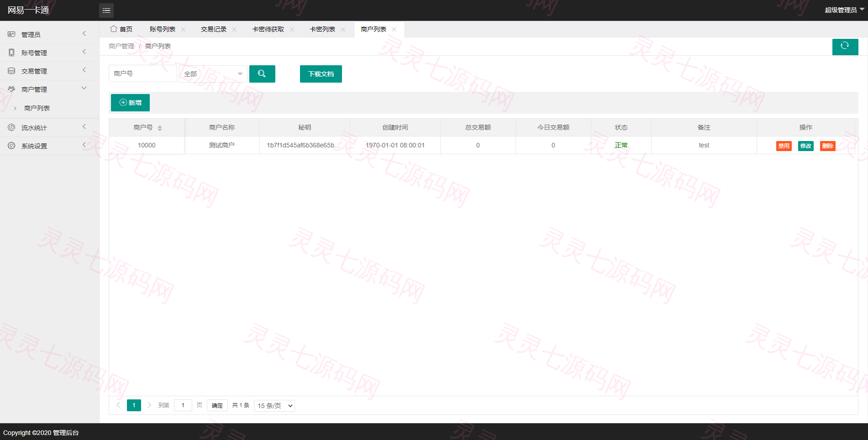Click the 下载文档 button
Screen dimensions: 868x440
click(x=321, y=74)
